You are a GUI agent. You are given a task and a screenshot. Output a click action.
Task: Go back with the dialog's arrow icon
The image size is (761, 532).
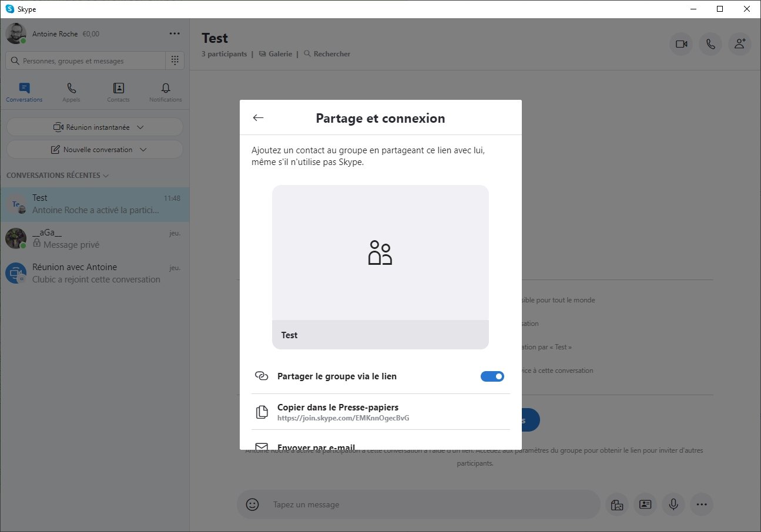click(258, 117)
